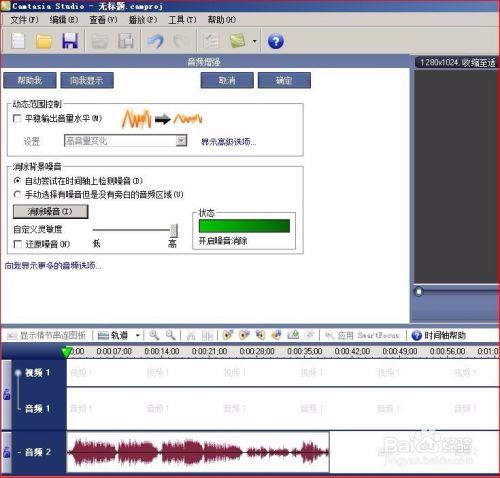500x478 pixels.
Task: Click the grayed-out checklist toolbar icon
Action: (211, 41)
